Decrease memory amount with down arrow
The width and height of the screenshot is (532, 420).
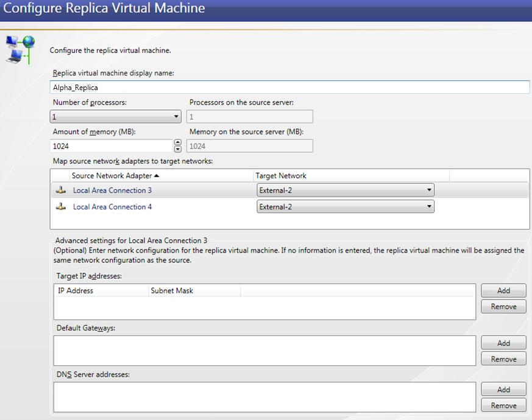pos(177,149)
